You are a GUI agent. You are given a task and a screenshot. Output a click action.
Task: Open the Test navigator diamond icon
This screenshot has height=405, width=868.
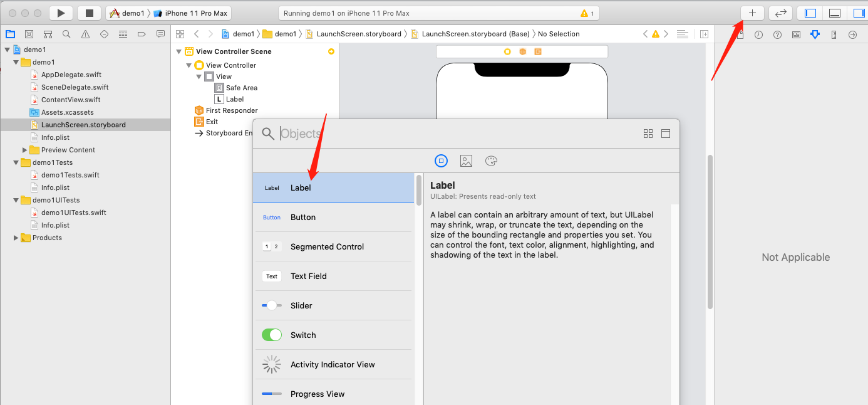point(104,34)
